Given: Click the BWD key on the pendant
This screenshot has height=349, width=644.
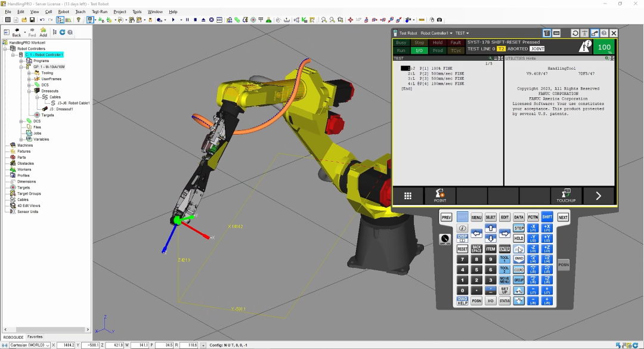Looking at the screenshot, I should 519,259.
